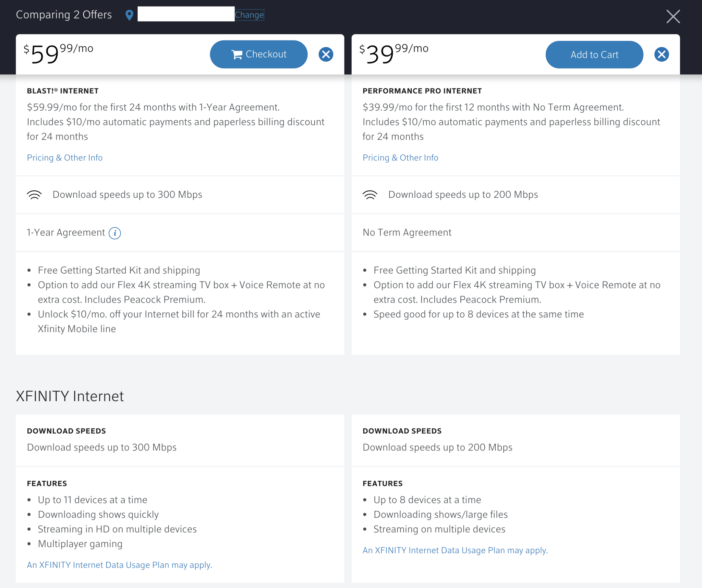Click the Comparing 2 Offers heading
The width and height of the screenshot is (702, 588).
click(x=64, y=14)
